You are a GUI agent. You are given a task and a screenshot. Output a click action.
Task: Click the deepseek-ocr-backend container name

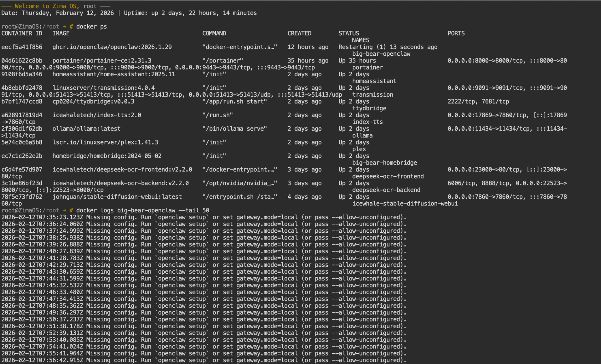[386, 190]
